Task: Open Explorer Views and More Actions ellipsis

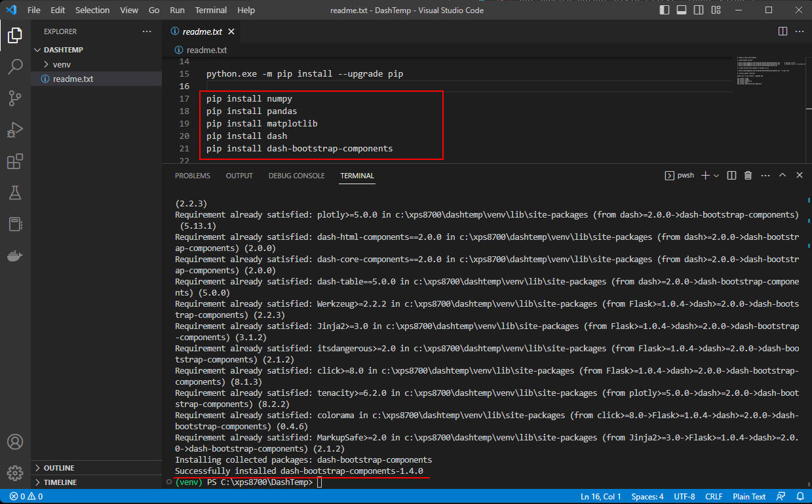Action: click(x=146, y=31)
